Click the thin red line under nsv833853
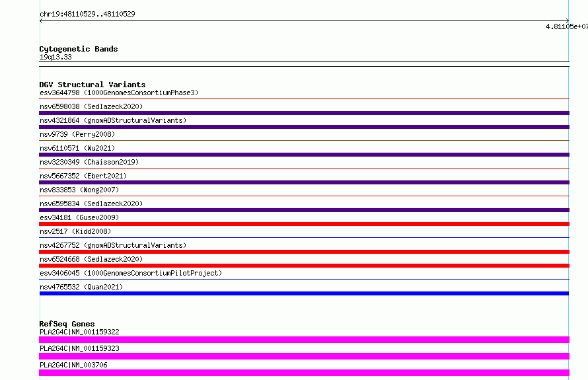 [x=304, y=196]
